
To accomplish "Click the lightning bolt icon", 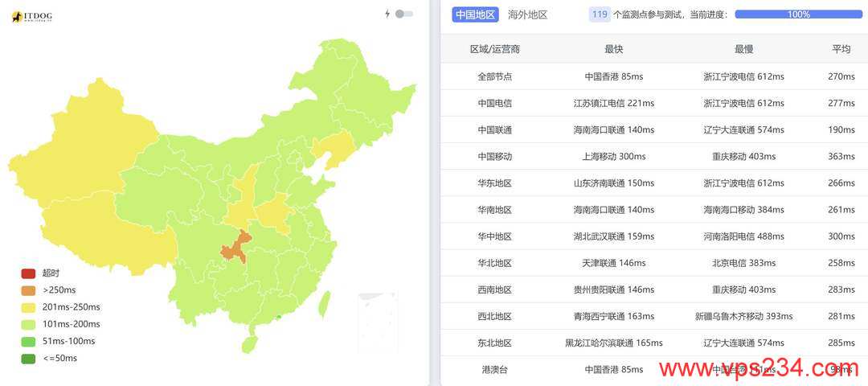I will pyautogui.click(x=387, y=14).
